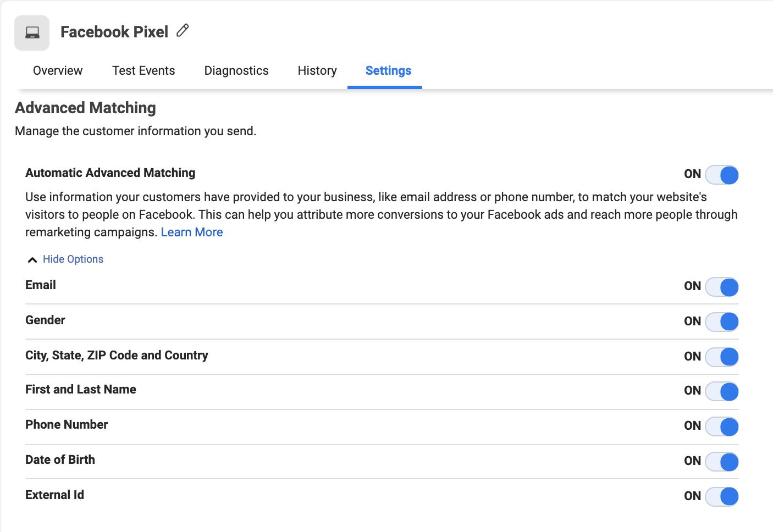Disable the External Id toggle
This screenshot has height=532, width=773.
[721, 497]
